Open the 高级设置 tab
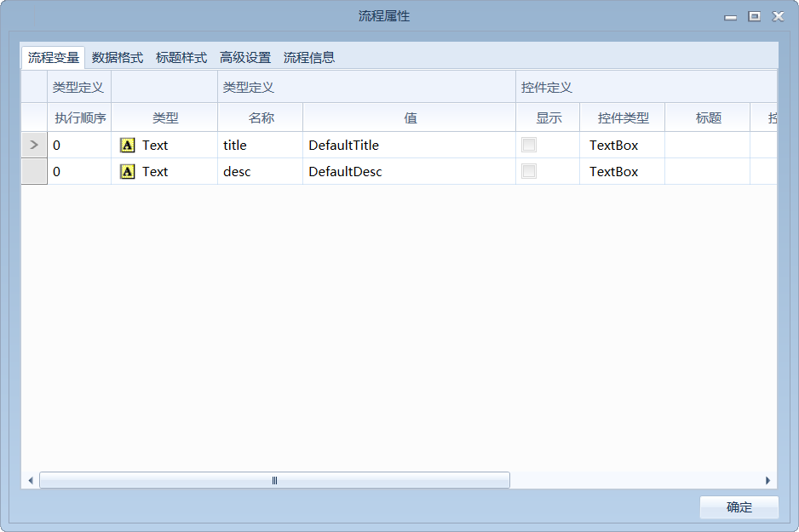 (x=245, y=58)
